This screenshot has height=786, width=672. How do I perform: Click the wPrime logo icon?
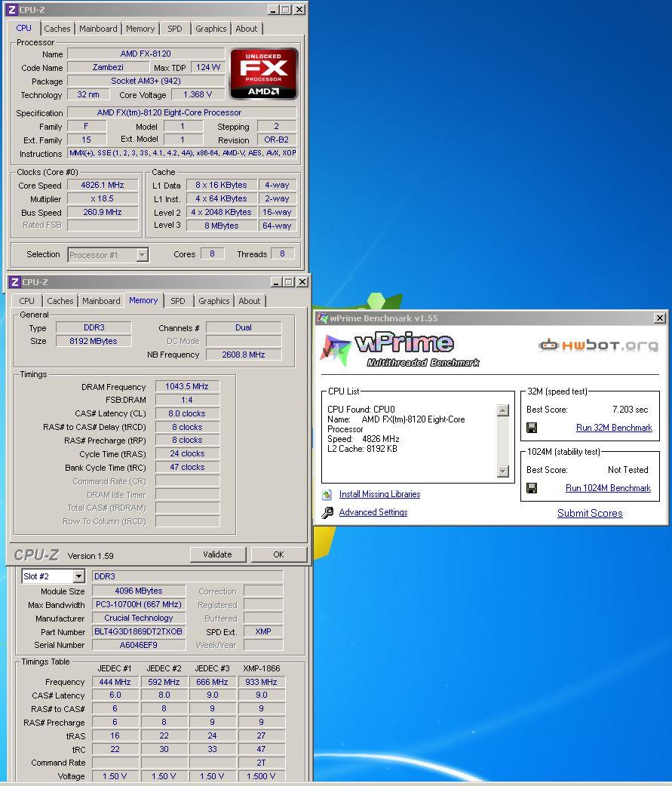coord(335,349)
